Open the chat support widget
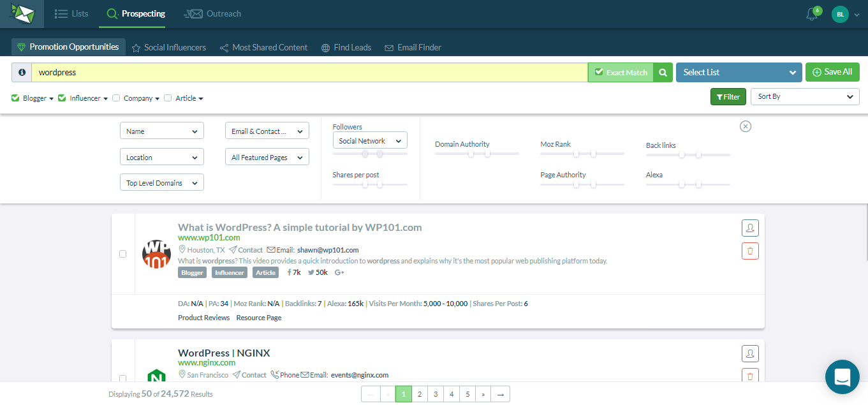The width and height of the screenshot is (868, 405). click(x=842, y=377)
